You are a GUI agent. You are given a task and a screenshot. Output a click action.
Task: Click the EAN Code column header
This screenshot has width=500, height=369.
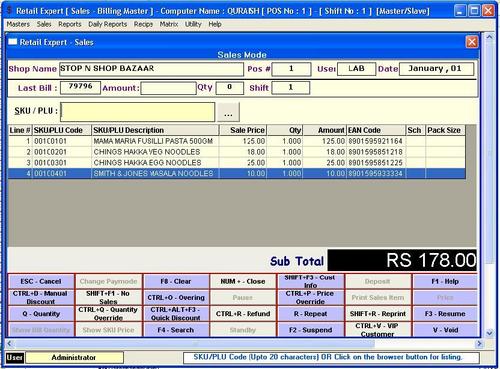(376, 130)
